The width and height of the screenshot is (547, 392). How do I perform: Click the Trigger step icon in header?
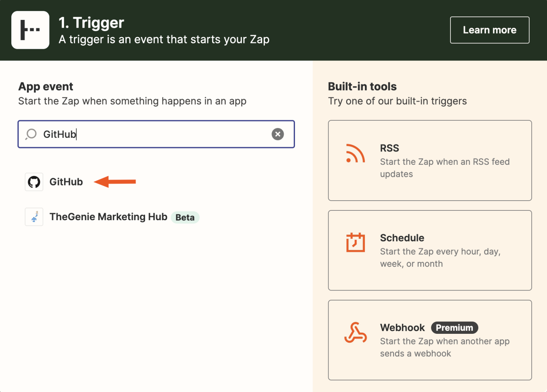(x=30, y=30)
